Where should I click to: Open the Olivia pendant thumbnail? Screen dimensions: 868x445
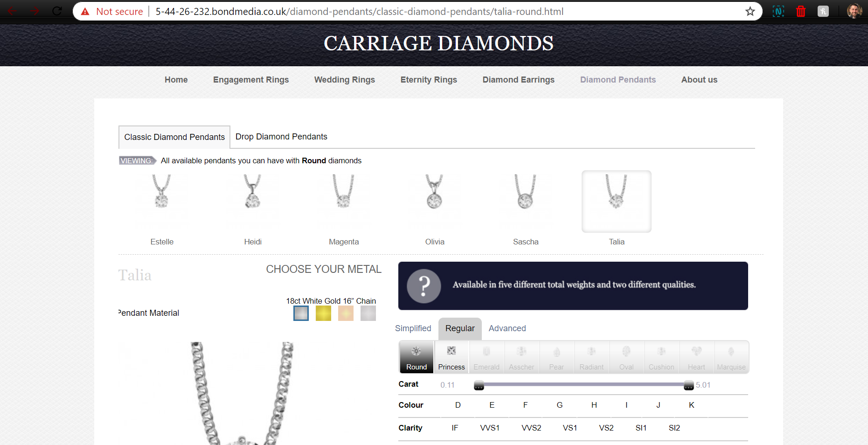coord(435,201)
